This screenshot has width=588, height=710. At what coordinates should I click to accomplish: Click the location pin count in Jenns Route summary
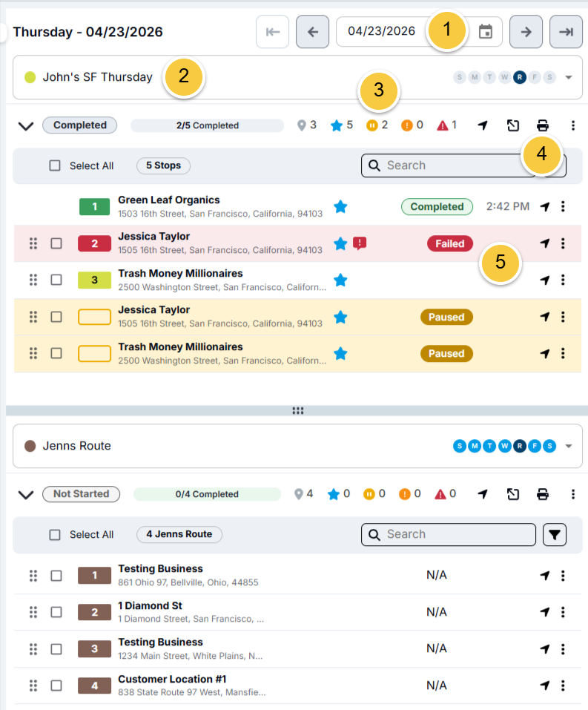[303, 494]
